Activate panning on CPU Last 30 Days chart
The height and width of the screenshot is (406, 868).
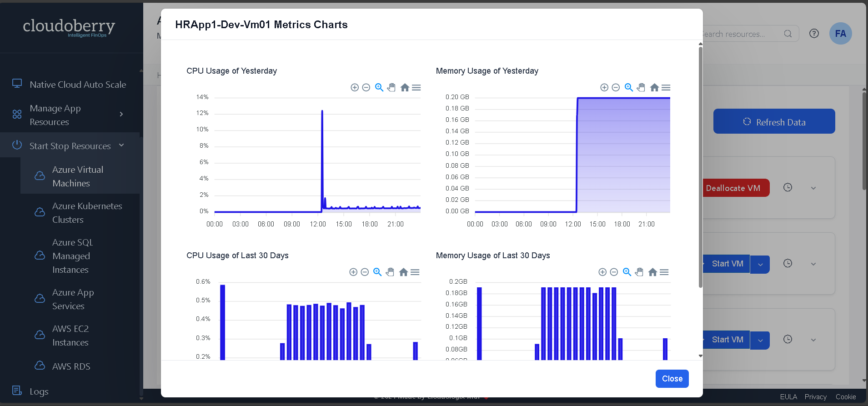pos(390,272)
